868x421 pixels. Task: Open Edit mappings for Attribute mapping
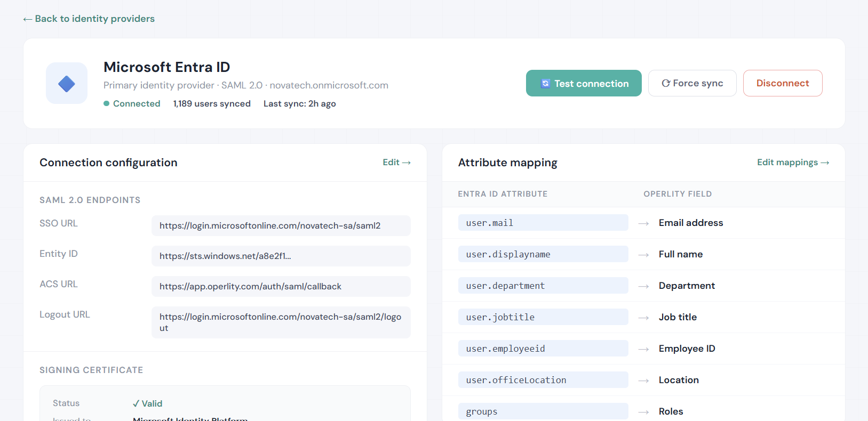click(793, 163)
